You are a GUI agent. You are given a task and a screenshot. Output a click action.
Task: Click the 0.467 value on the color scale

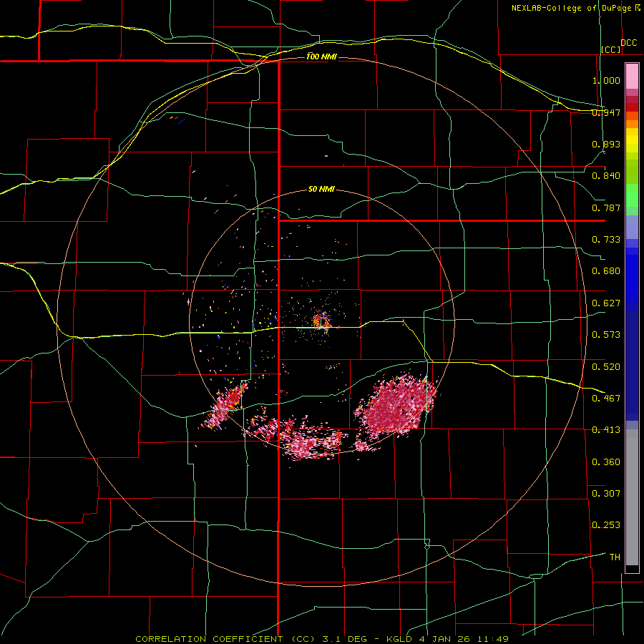(606, 399)
